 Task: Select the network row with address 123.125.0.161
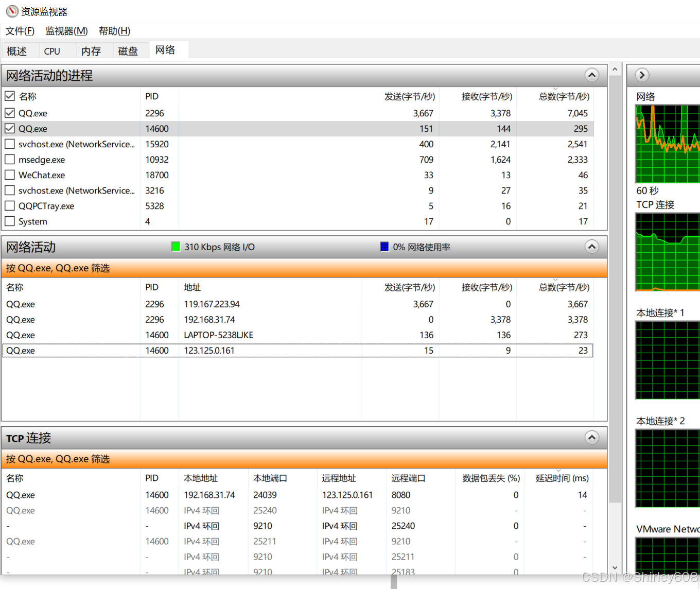(297, 351)
